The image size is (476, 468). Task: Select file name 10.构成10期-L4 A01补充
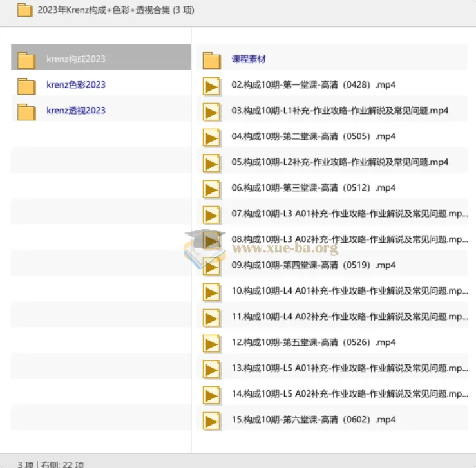click(x=350, y=291)
